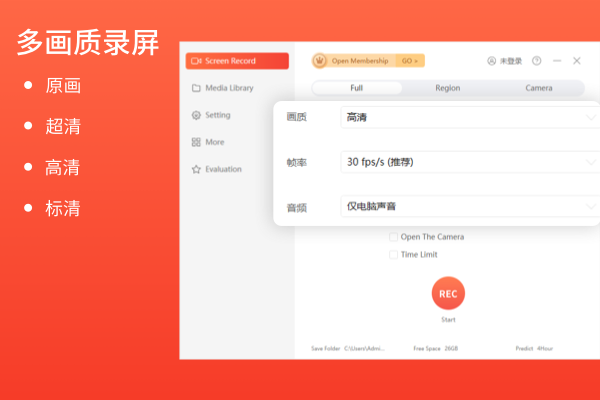Start recording with the REC button
The width and height of the screenshot is (600, 400).
click(x=448, y=293)
